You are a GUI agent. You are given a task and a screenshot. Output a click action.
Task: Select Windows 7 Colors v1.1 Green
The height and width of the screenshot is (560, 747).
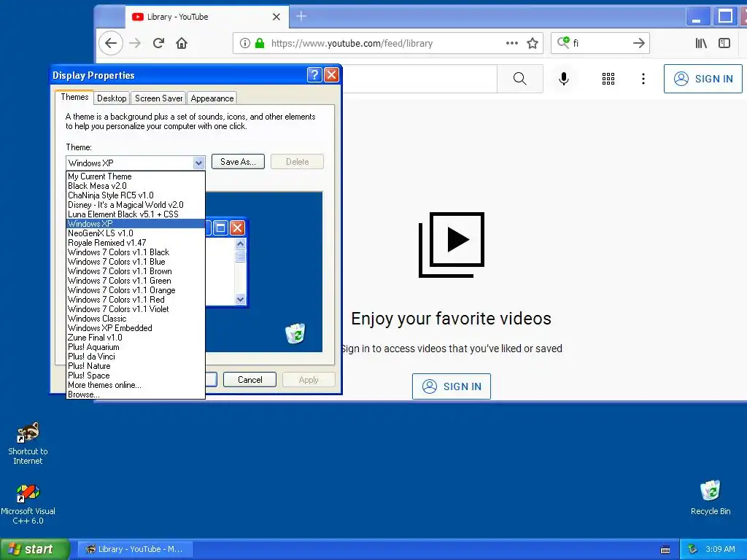(135, 281)
